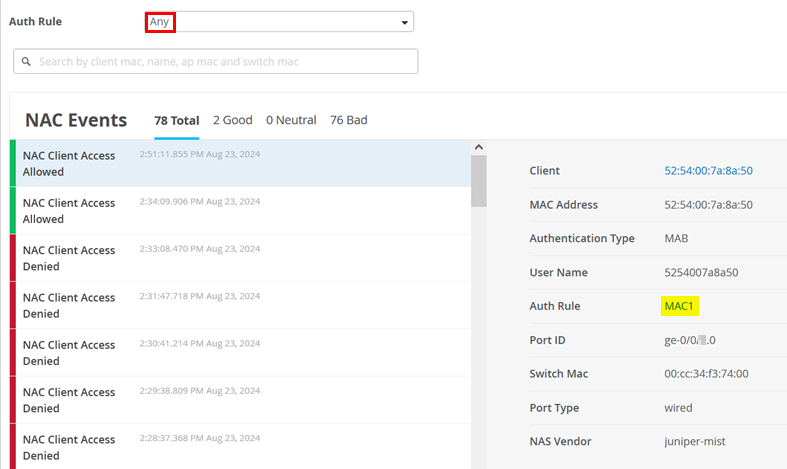The width and height of the screenshot is (787, 469).
Task: Open client link 52:54:00:7a:8a:50
Action: pyautogui.click(x=708, y=171)
